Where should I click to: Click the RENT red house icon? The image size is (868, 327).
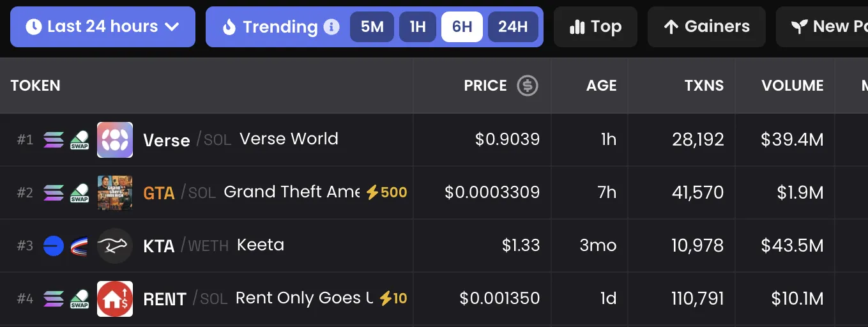click(115, 299)
